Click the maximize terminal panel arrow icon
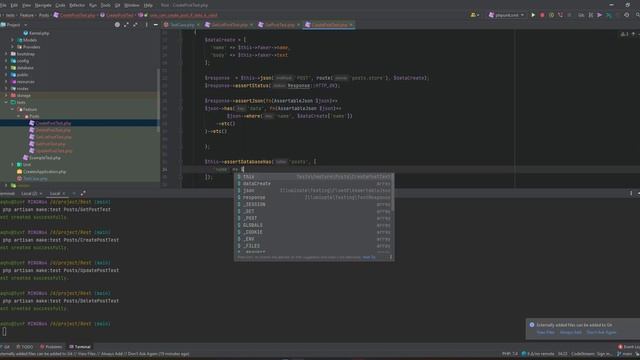This screenshot has width=640, height=360. (83, 193)
